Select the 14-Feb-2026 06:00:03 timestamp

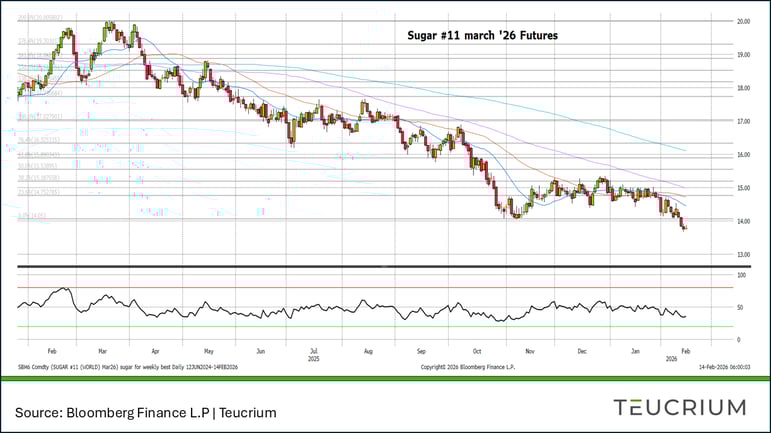tap(724, 368)
